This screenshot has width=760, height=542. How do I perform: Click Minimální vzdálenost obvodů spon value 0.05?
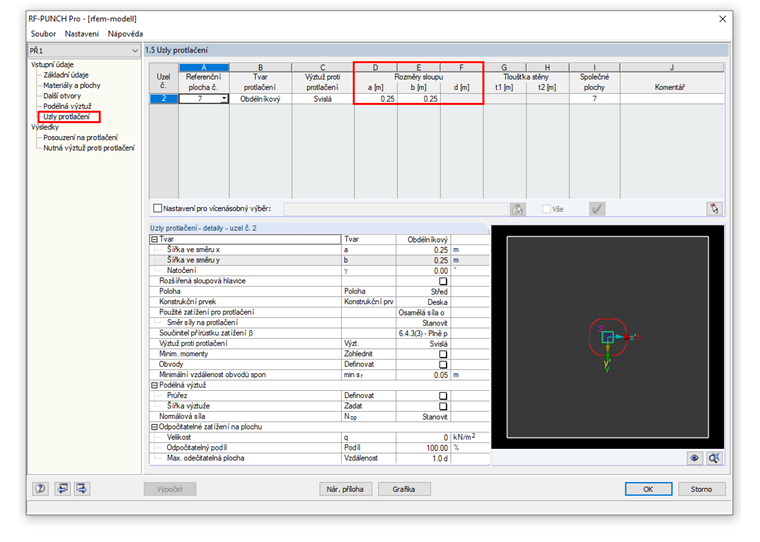tap(423, 375)
